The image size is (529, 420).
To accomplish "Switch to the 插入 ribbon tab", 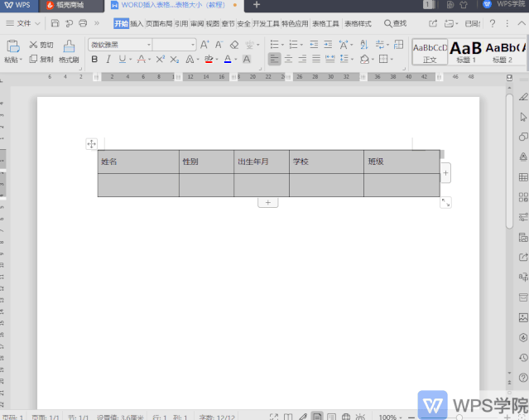I will [x=137, y=24].
